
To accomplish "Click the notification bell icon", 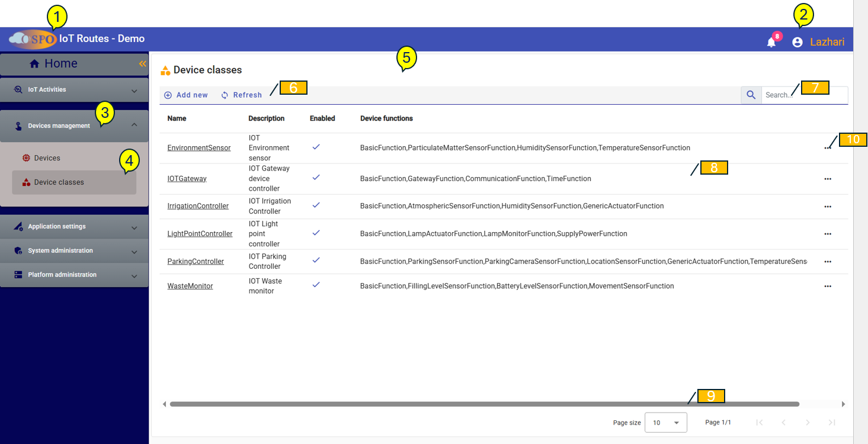I will point(771,42).
